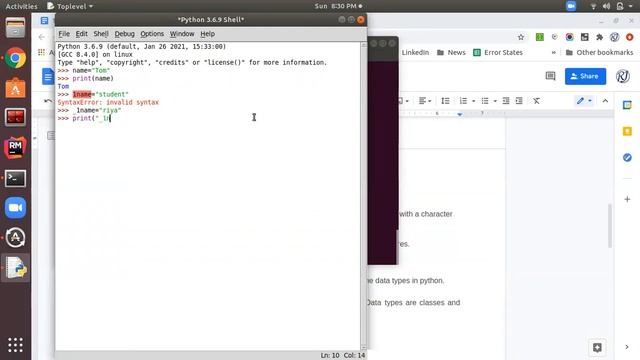Open the LinkedIn bookmark
Viewport: 640px width, 360px height.
pos(415,52)
